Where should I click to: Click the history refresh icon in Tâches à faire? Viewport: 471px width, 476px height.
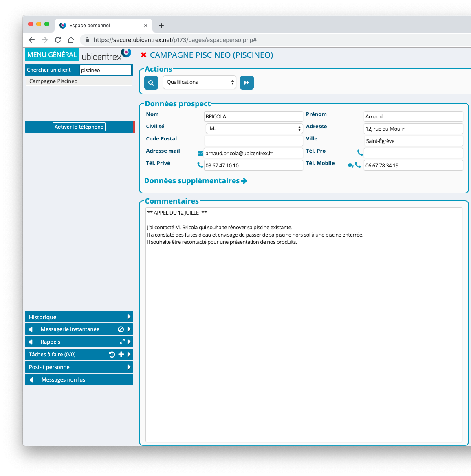[112, 355]
